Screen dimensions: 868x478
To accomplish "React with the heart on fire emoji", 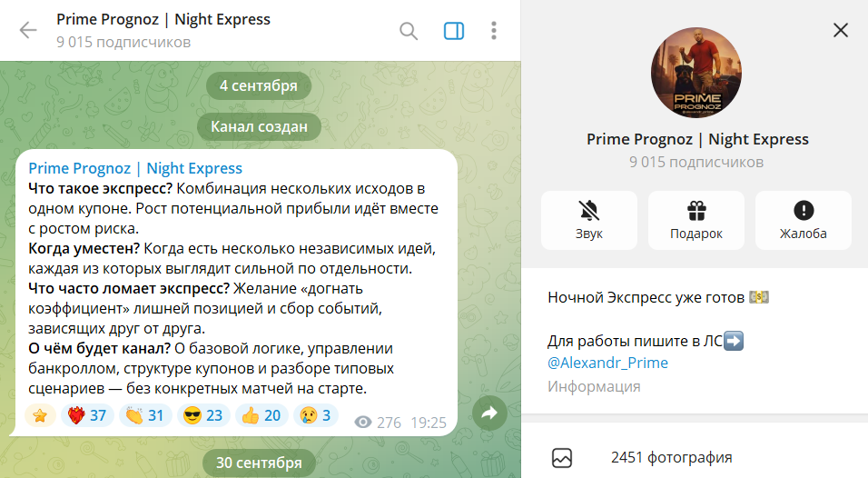I will tap(87, 415).
